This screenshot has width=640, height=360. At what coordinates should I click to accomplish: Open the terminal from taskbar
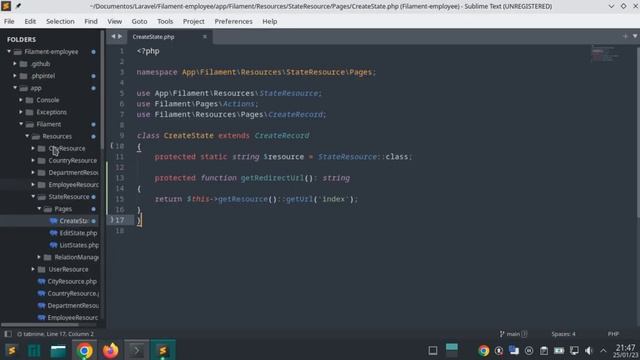(137, 350)
